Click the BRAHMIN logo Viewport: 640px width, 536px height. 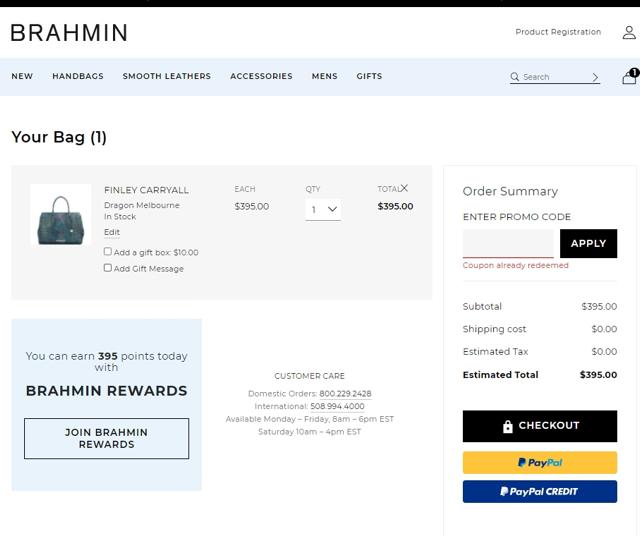point(69,33)
